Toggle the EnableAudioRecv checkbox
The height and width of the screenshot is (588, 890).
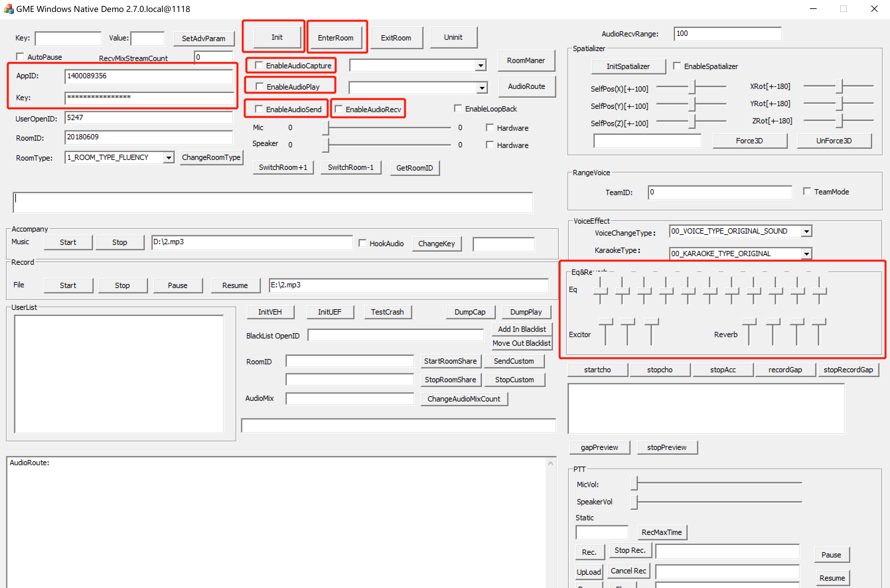(x=339, y=109)
